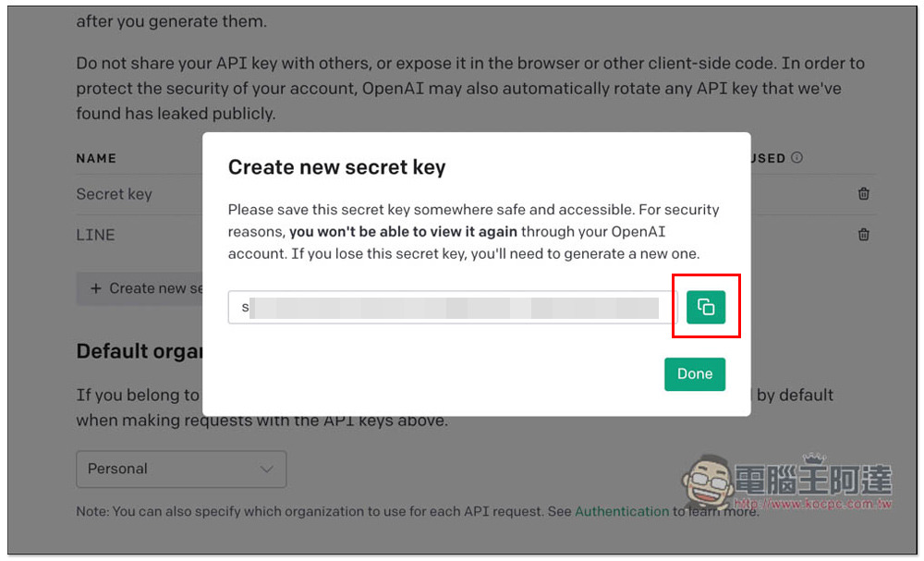Click the Done button in the dialog

tap(694, 374)
